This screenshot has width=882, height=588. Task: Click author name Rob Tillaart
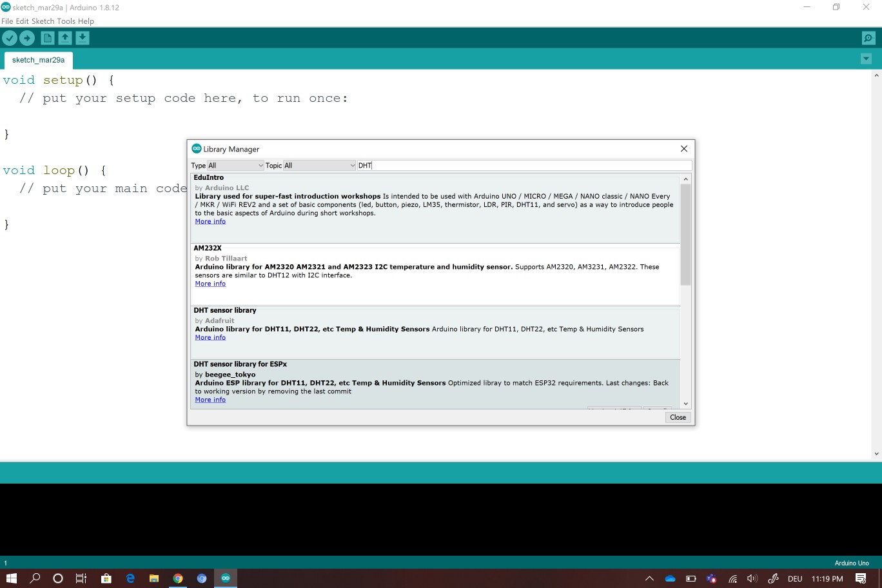tap(226, 259)
